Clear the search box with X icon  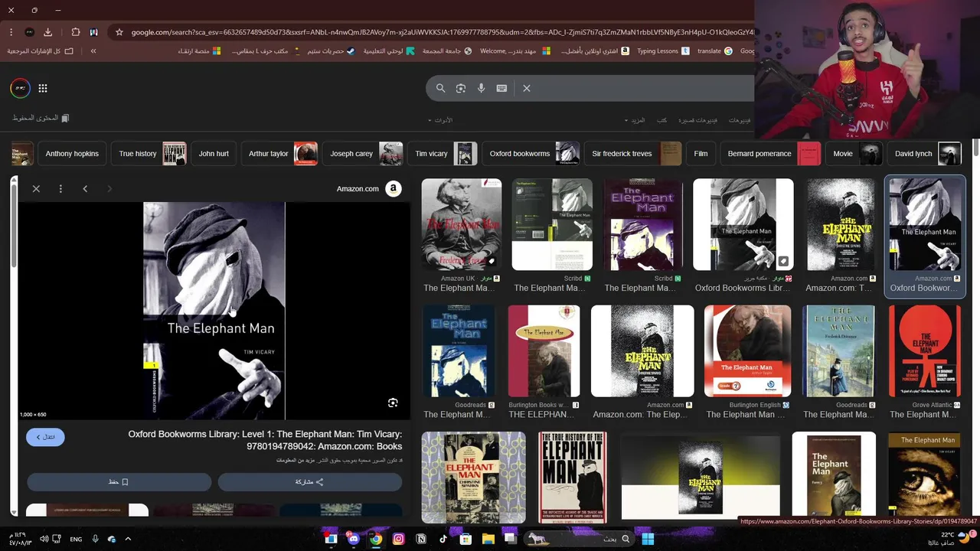click(527, 88)
